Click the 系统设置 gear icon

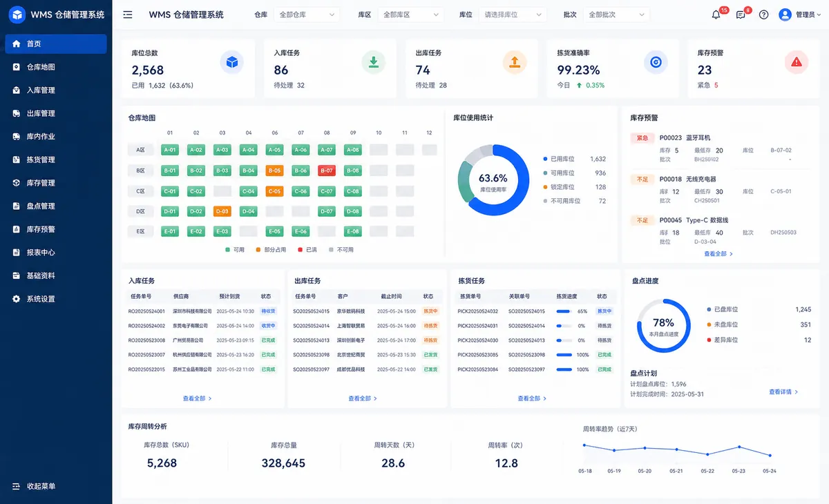17,299
